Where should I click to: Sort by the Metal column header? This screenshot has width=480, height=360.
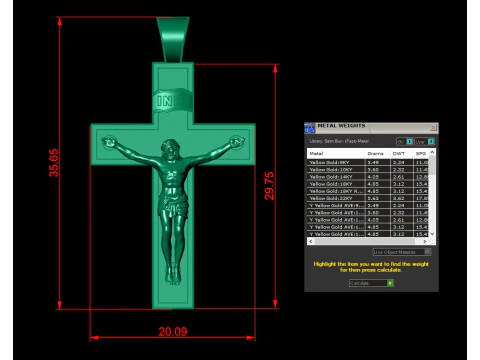pyautogui.click(x=336, y=153)
